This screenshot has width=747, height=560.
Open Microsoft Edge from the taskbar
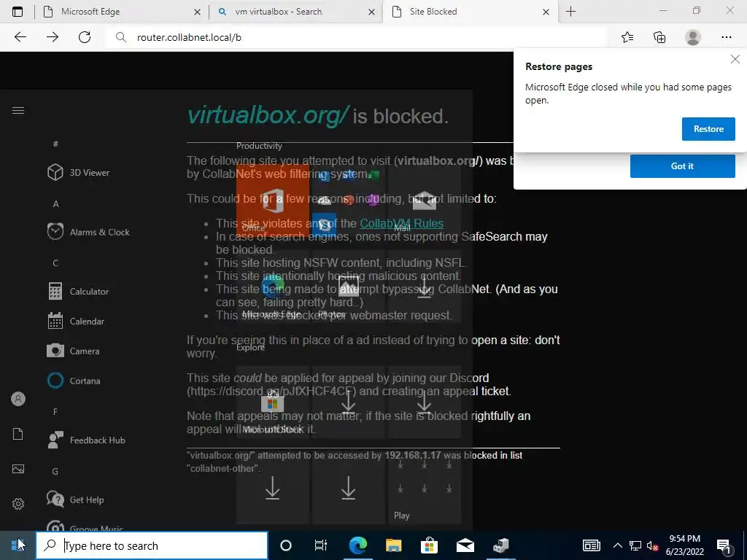(x=357, y=545)
